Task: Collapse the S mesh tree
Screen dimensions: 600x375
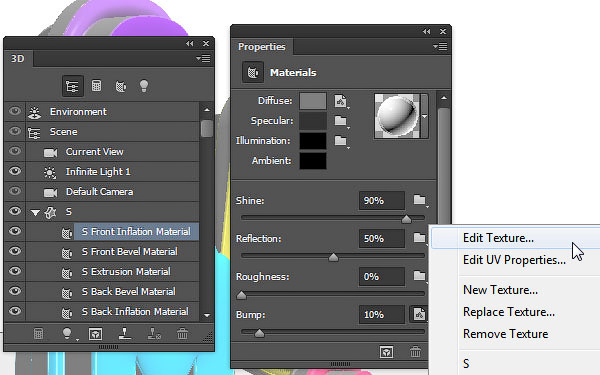Action: coord(35,213)
